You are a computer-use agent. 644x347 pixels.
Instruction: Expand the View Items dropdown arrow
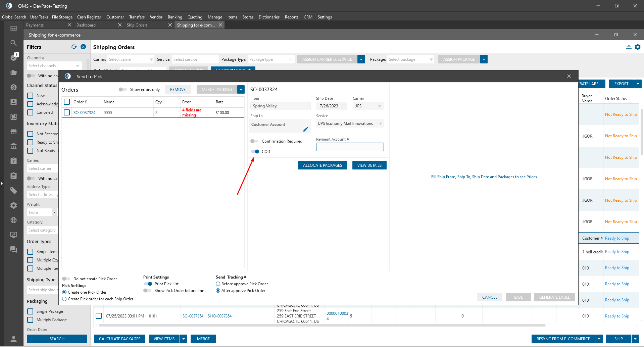pyautogui.click(x=184, y=339)
